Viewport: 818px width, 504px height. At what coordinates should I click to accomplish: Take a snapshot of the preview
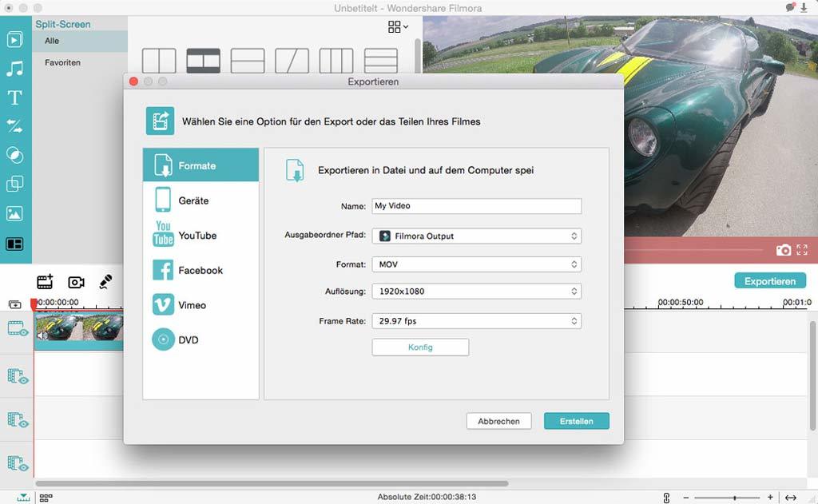(783, 250)
